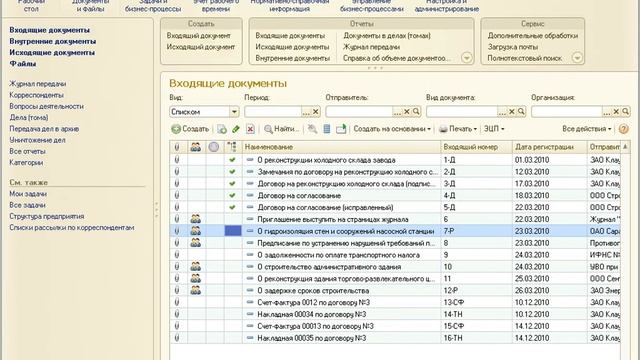640x360 pixels.
Task: Click the printer icon for Печать
Action: [443, 129]
